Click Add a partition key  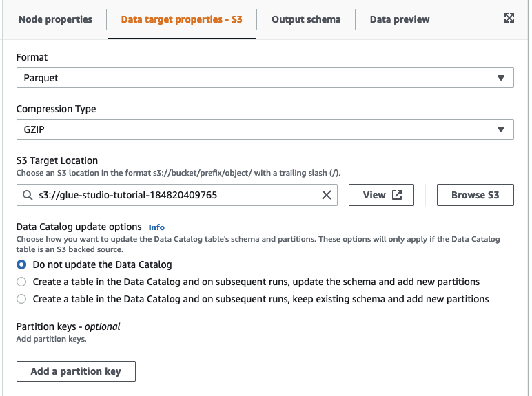[76, 371]
